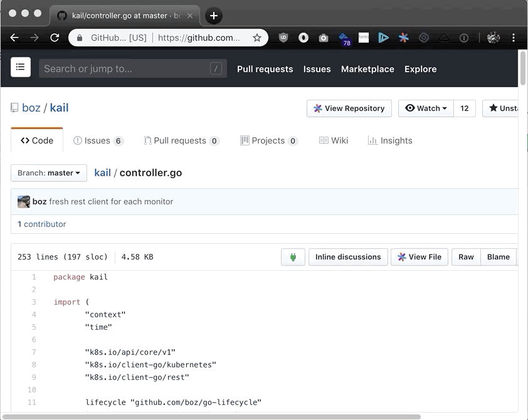
Task: Switch to the Code tab
Action: tap(37, 140)
